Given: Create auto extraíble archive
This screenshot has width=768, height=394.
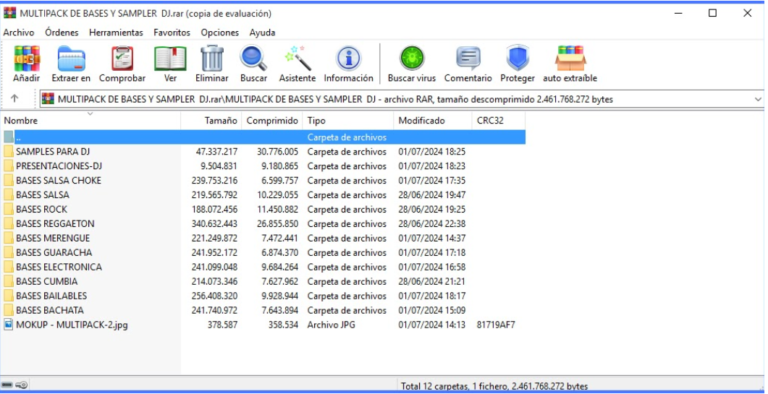Looking at the screenshot, I should 570,58.
